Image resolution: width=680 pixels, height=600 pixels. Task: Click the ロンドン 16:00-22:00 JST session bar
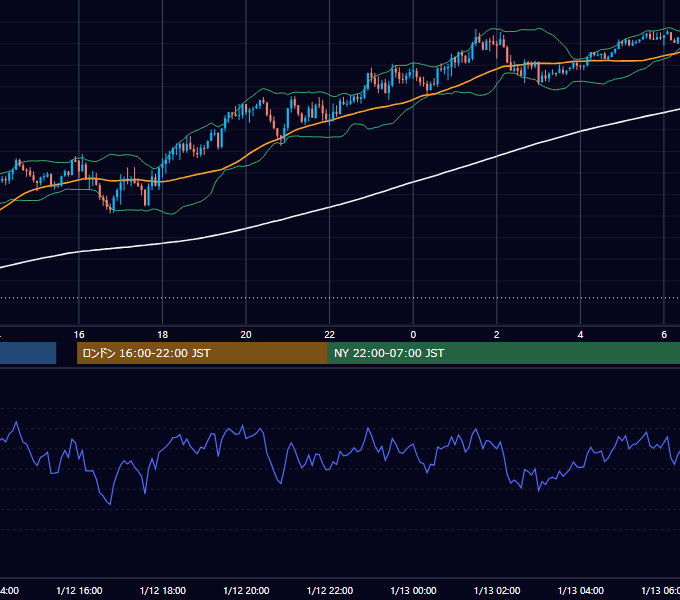(202, 353)
